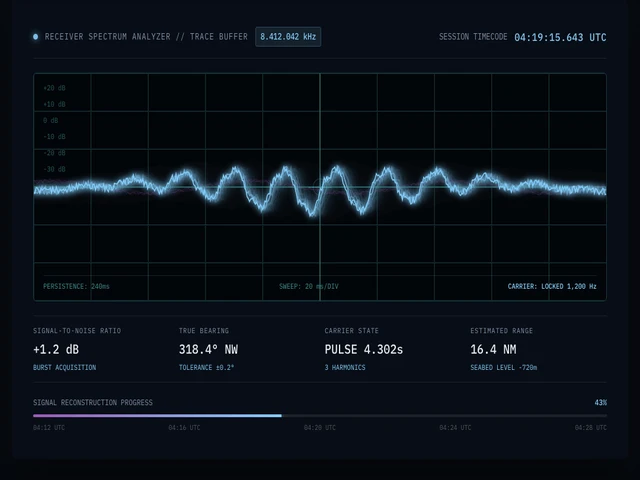
Task: Click the center vertical cursor line
Action: (x=320, y=187)
